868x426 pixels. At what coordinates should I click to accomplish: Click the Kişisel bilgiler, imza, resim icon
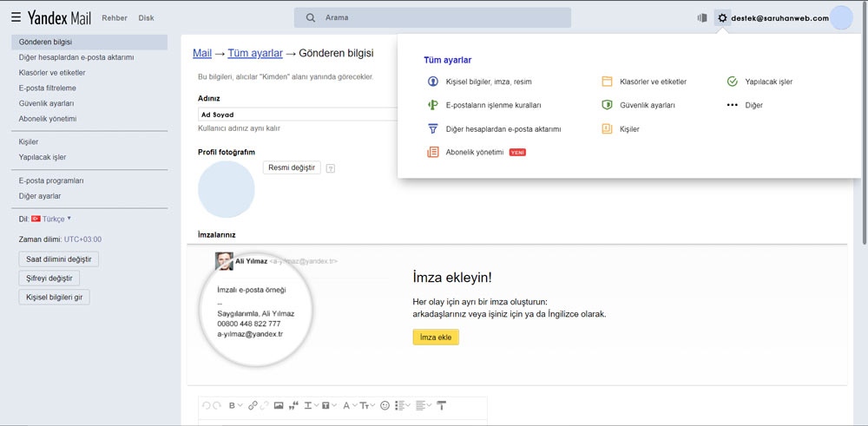coord(433,82)
